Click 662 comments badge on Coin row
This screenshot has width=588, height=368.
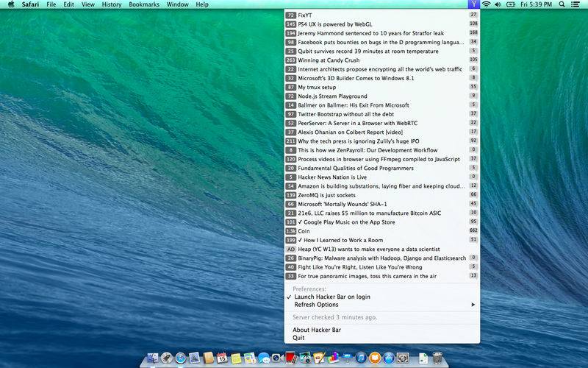tap(473, 230)
